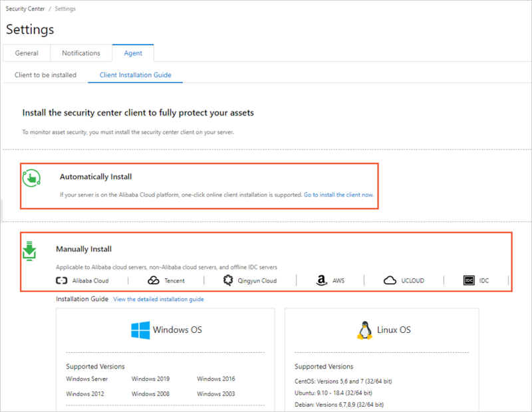Open 'View the detailed installation guide' link
The image size is (532, 412).
(158, 300)
